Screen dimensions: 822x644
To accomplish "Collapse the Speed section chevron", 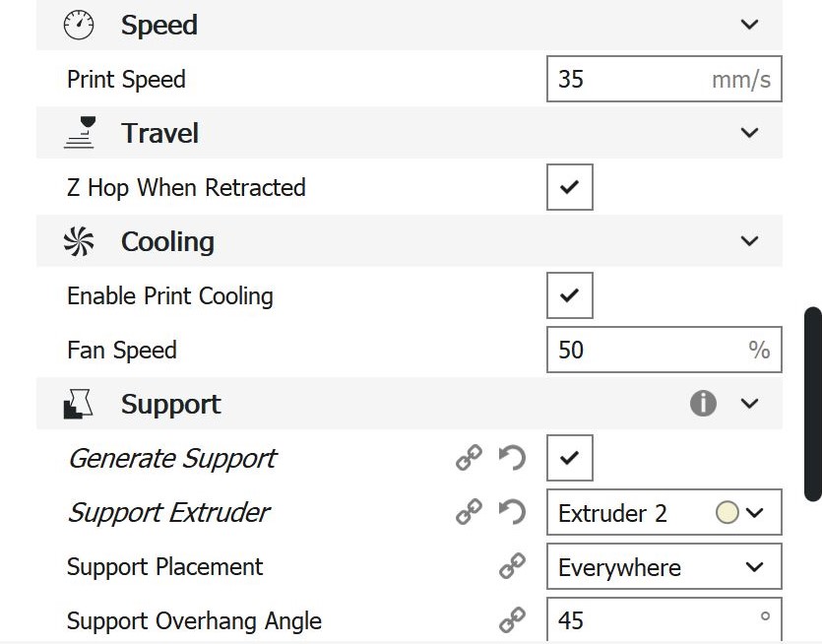I will (x=750, y=25).
